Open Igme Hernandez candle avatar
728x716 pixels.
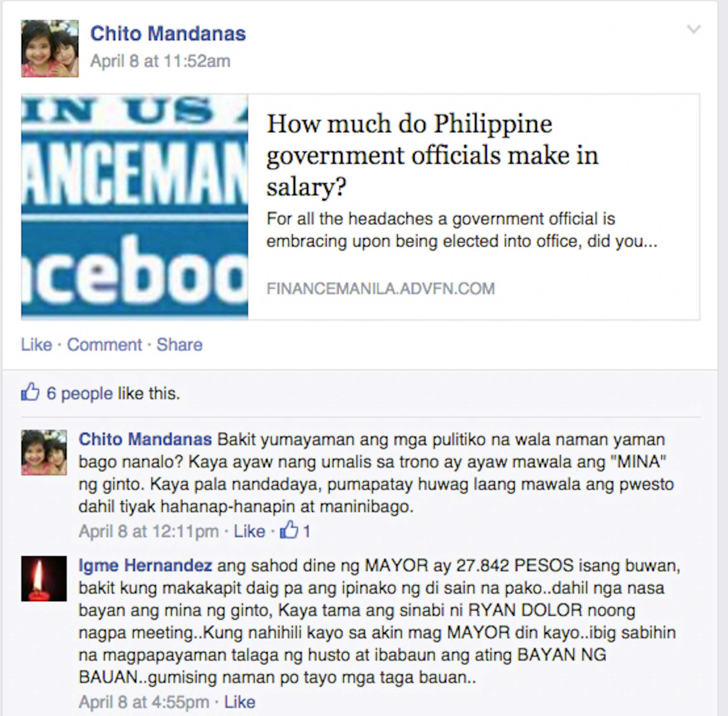[x=44, y=579]
